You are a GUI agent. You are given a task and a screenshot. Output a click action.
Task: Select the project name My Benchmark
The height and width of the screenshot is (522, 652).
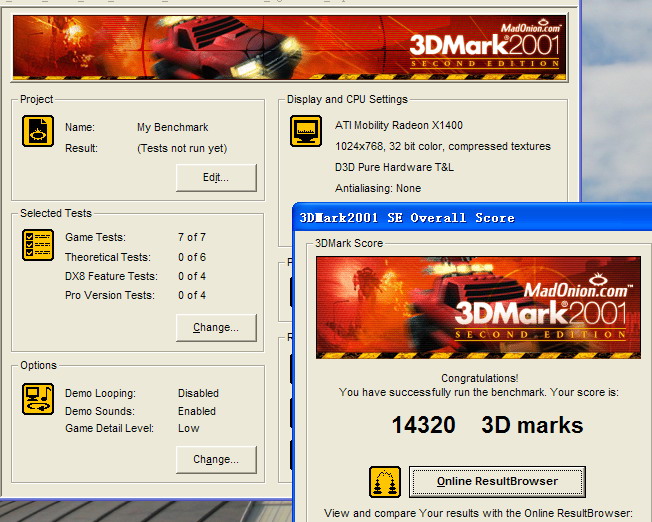click(172, 128)
